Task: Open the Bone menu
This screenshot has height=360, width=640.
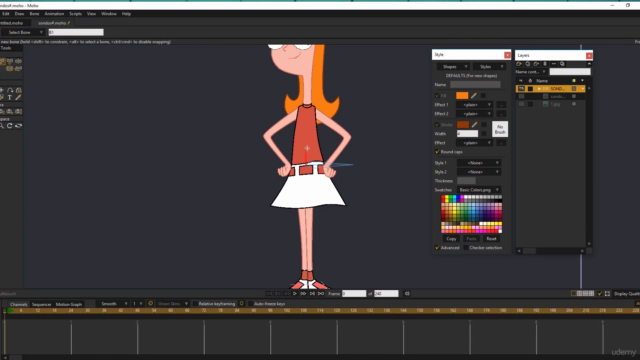Action: click(34, 14)
